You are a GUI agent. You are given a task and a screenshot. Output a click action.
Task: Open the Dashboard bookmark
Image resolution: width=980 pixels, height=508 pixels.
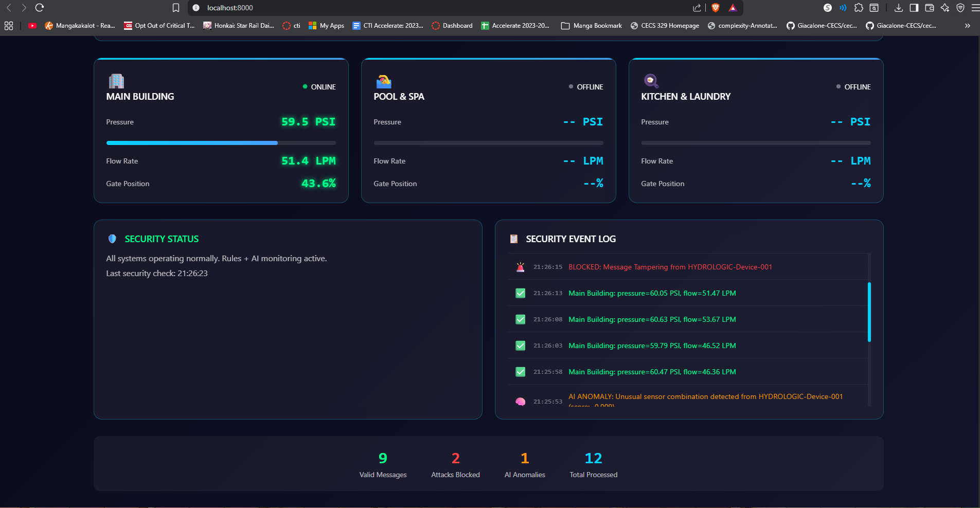(452, 26)
